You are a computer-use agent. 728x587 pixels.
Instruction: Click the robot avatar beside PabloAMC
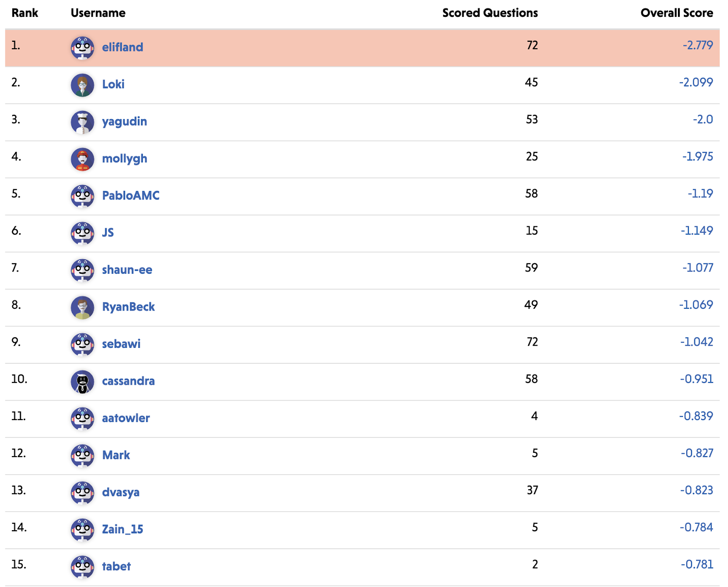click(x=82, y=196)
